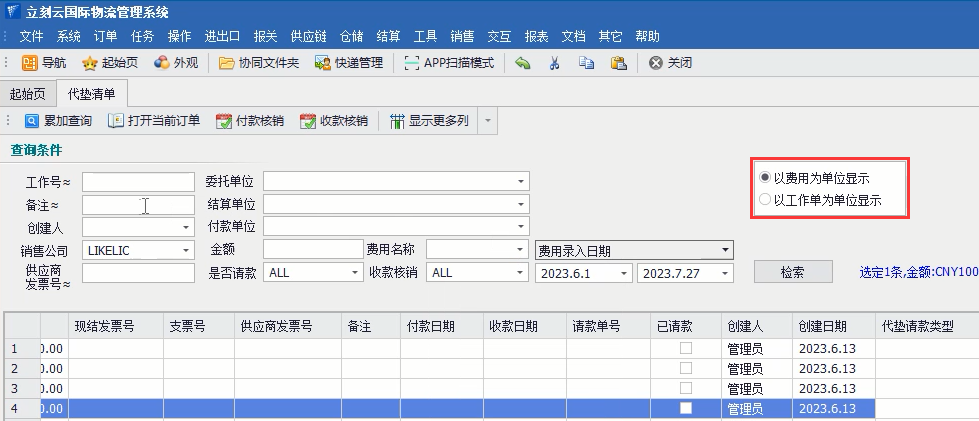Open the 销售公司 LIKELIC dropdown
The width and height of the screenshot is (979, 421).
185,250
